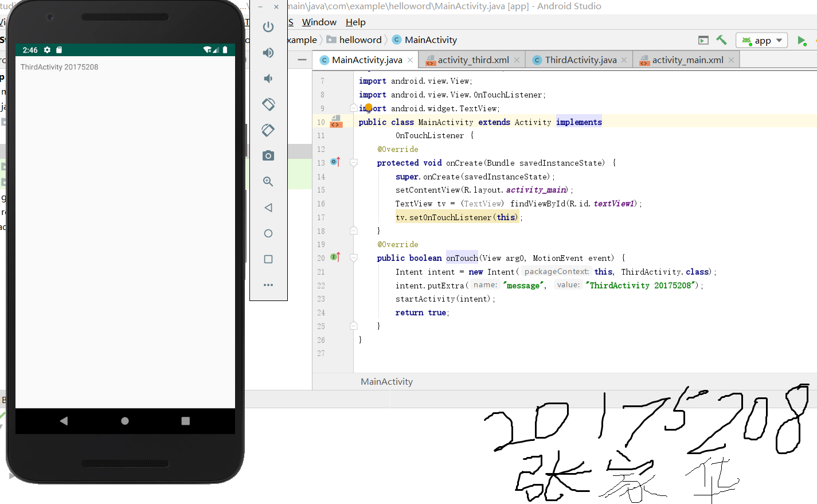The image size is (817, 504).
Task: Tap the phone screen Back navigation button
Action: pyautogui.click(x=64, y=421)
